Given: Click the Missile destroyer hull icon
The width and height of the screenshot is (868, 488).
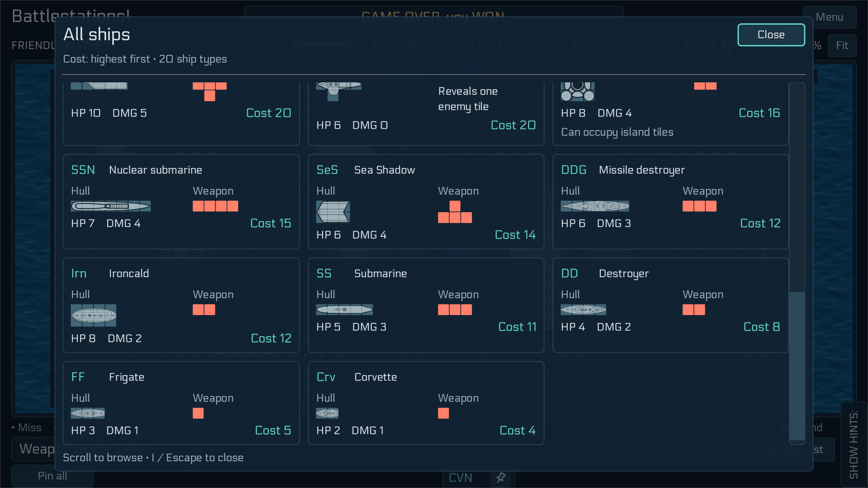Looking at the screenshot, I should 595,206.
